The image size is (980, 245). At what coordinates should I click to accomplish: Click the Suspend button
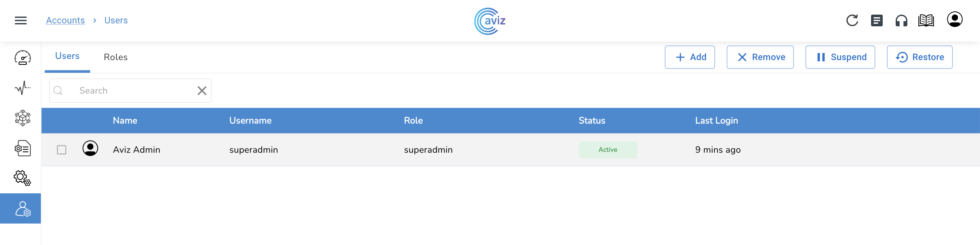(840, 57)
